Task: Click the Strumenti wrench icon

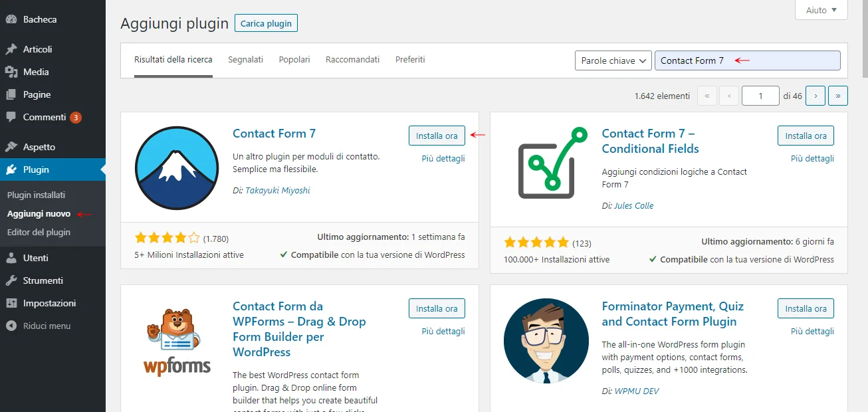Action: [x=11, y=280]
